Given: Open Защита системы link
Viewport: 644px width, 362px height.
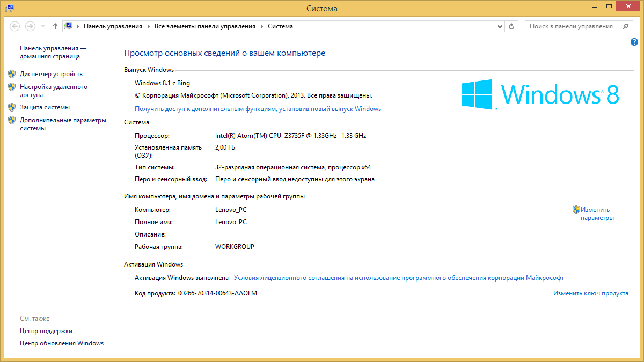Looking at the screenshot, I should [45, 107].
